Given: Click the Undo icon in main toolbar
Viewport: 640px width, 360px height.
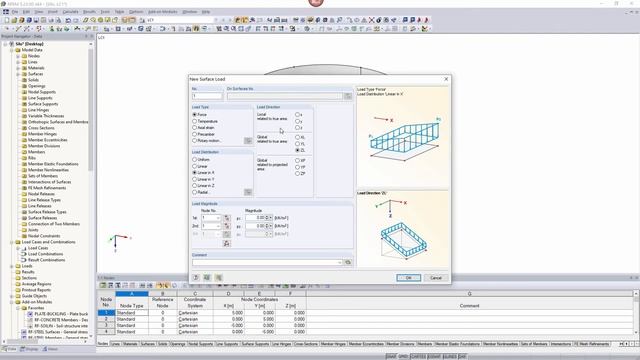Looking at the screenshot, I should [68, 20].
